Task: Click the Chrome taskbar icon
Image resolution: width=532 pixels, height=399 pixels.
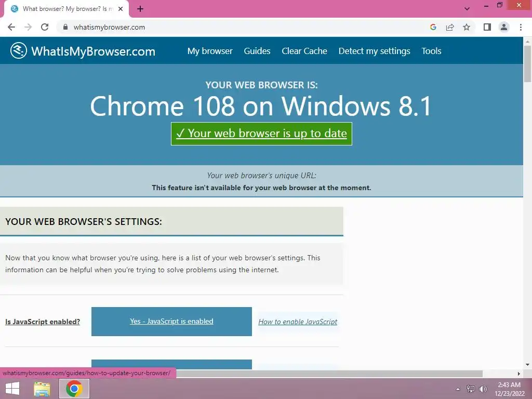Action: click(x=74, y=389)
